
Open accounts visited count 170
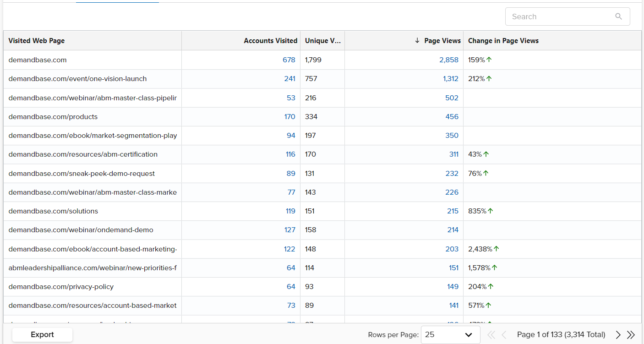(289, 117)
